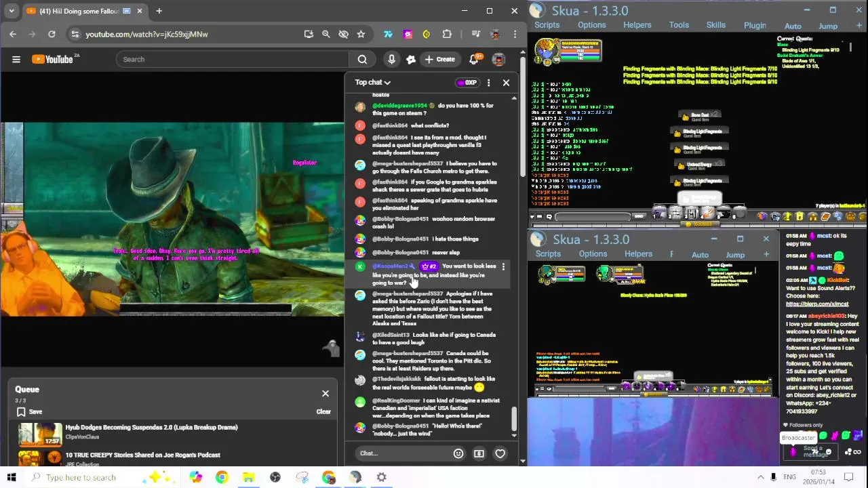Open ENG language selector in tray
Screen dimensions: 868x488
789,477
